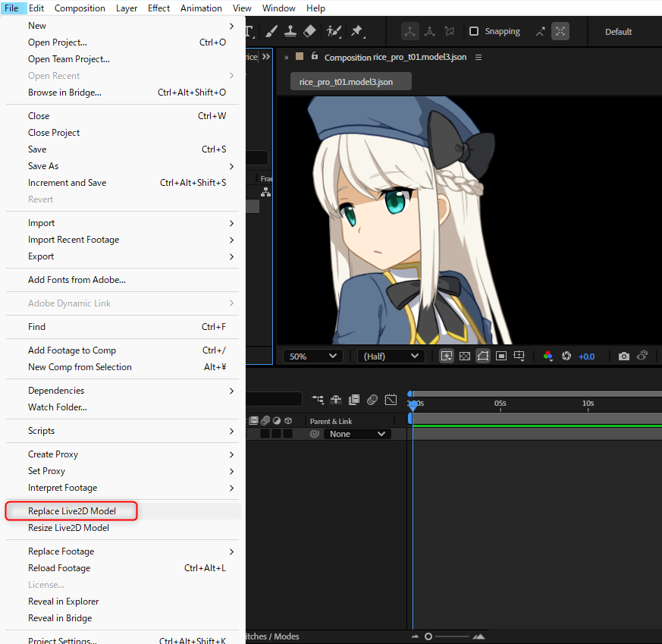Choose Local Axis mode icon
Screen dimensions: 662x644
(x=409, y=31)
